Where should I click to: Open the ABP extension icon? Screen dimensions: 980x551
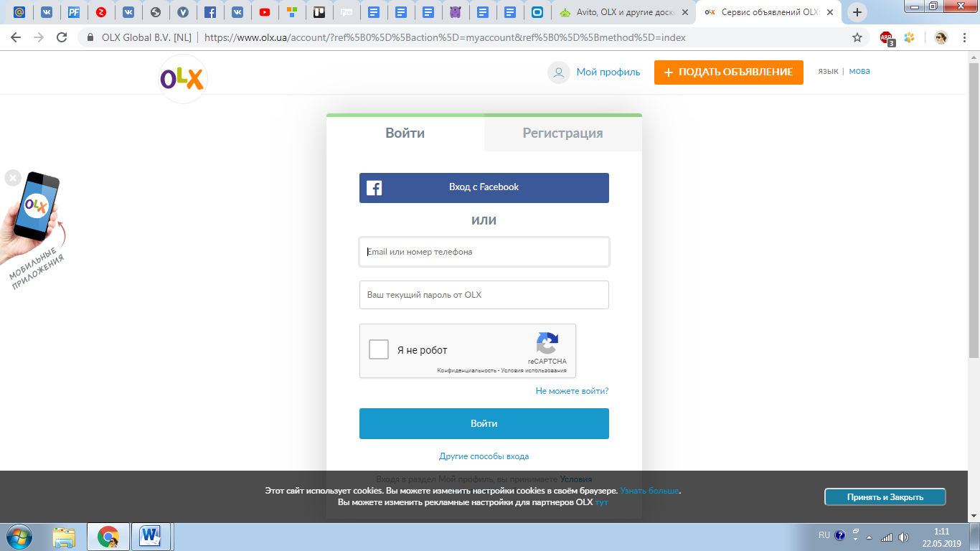click(887, 38)
